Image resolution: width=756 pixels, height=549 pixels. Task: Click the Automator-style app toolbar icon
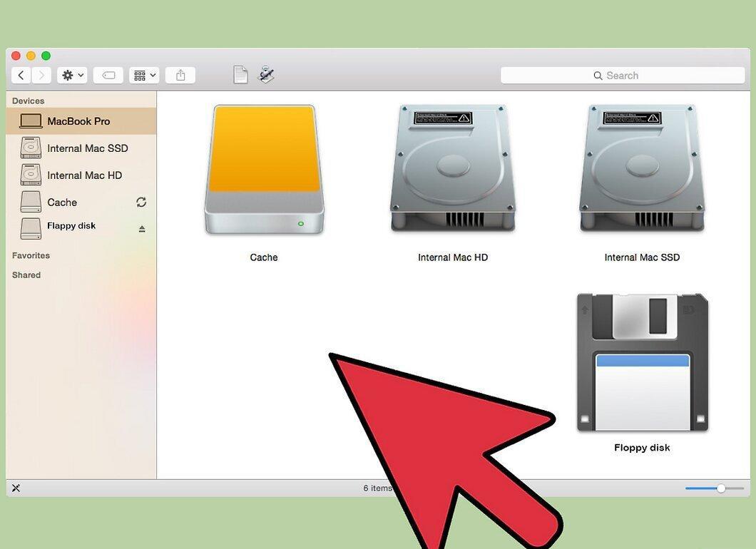[x=265, y=74]
